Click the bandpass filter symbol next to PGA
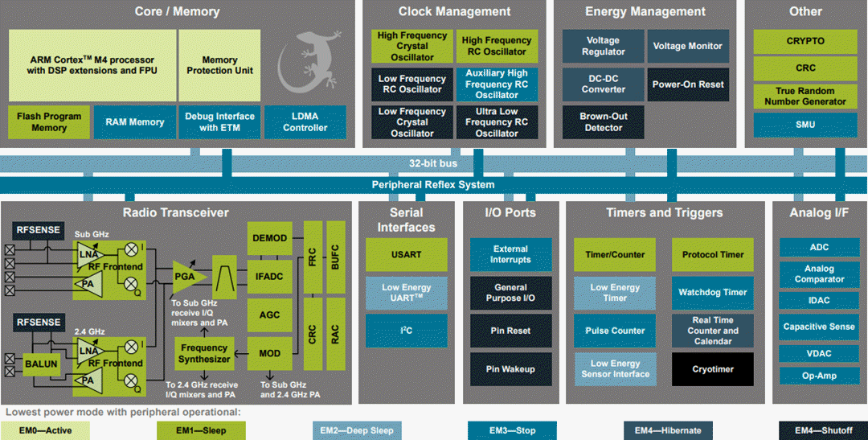Image resolution: width=868 pixels, height=440 pixels. click(x=224, y=276)
